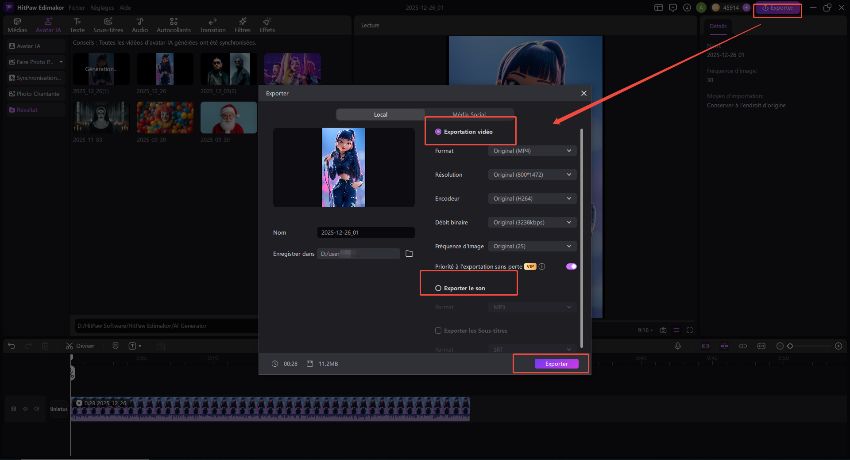The width and height of the screenshot is (850, 460).
Task: Select Photo Chantante in the left sidebar
Action: point(36,94)
